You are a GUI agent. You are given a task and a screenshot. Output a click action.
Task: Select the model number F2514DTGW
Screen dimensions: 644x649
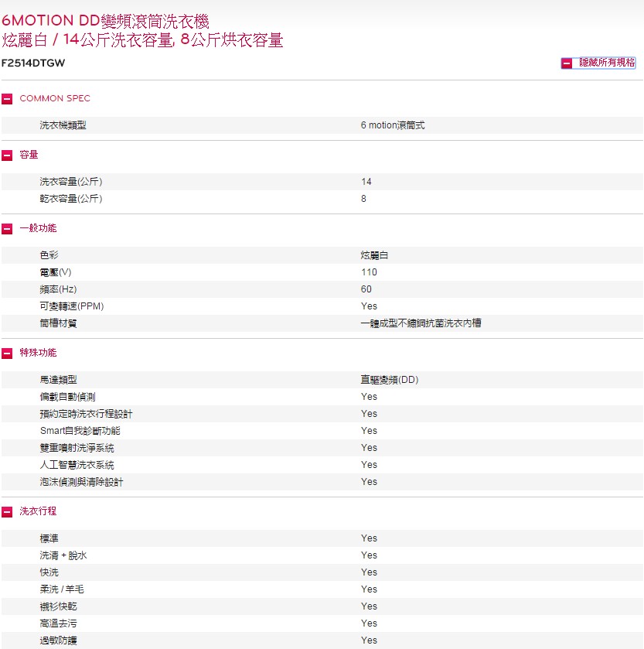click(x=33, y=63)
